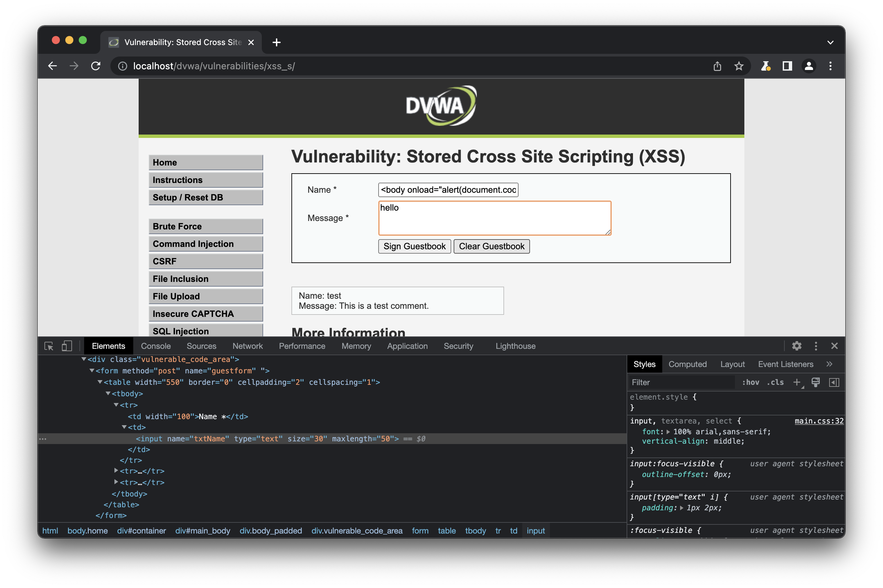883x588 pixels.
Task: Bookmark this page with star icon
Action: [x=739, y=66]
